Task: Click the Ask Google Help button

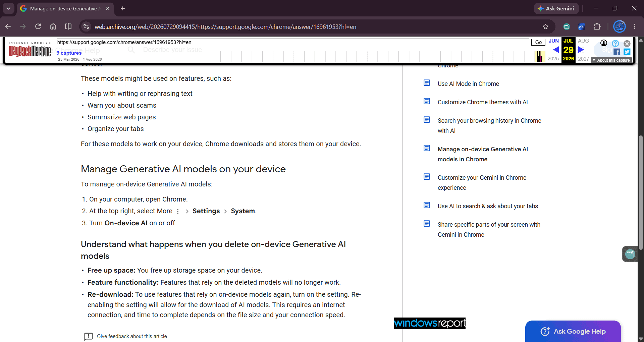Action: coord(573,331)
